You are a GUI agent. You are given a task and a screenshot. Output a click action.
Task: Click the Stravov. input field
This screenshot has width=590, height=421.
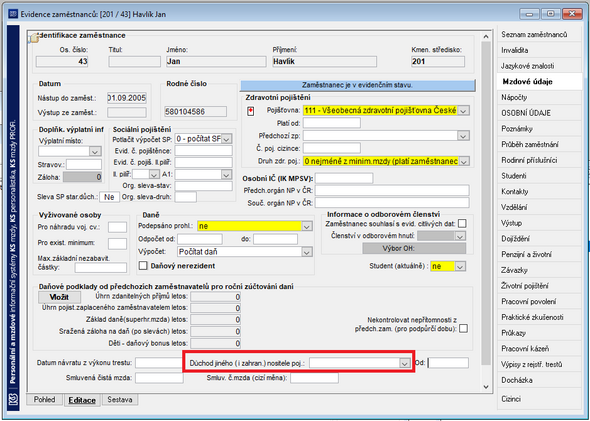click(x=84, y=165)
